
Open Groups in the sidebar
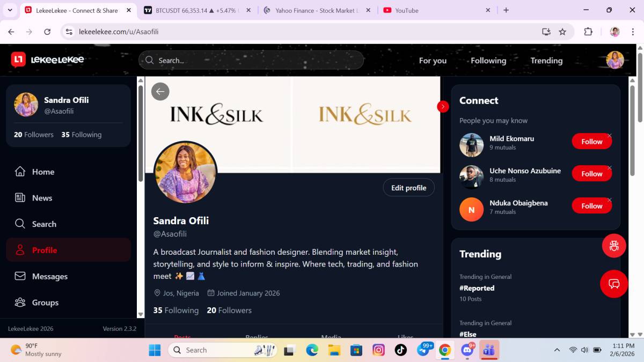click(68, 302)
